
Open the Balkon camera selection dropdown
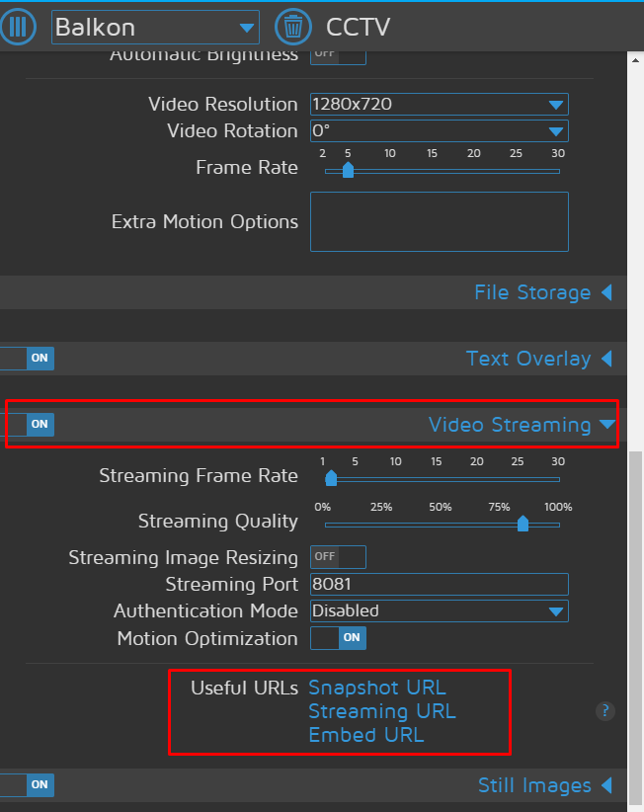tap(155, 28)
